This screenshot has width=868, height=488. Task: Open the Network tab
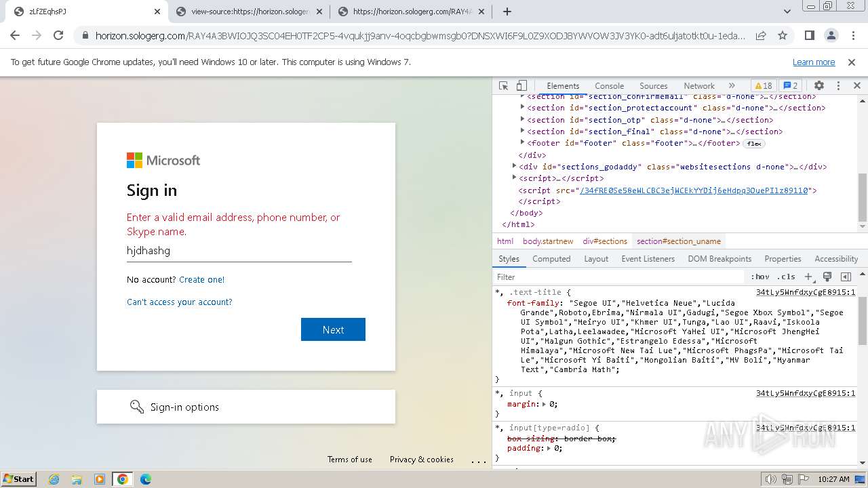[699, 86]
